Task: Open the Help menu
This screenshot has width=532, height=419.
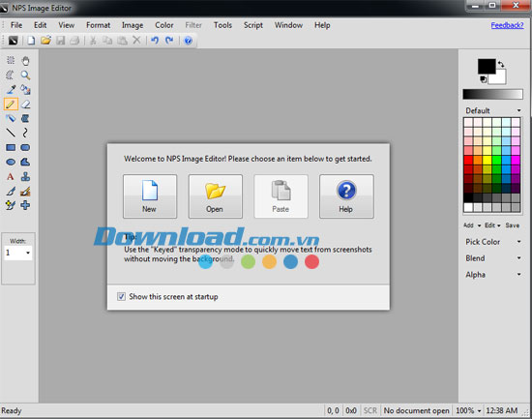Action: point(322,25)
